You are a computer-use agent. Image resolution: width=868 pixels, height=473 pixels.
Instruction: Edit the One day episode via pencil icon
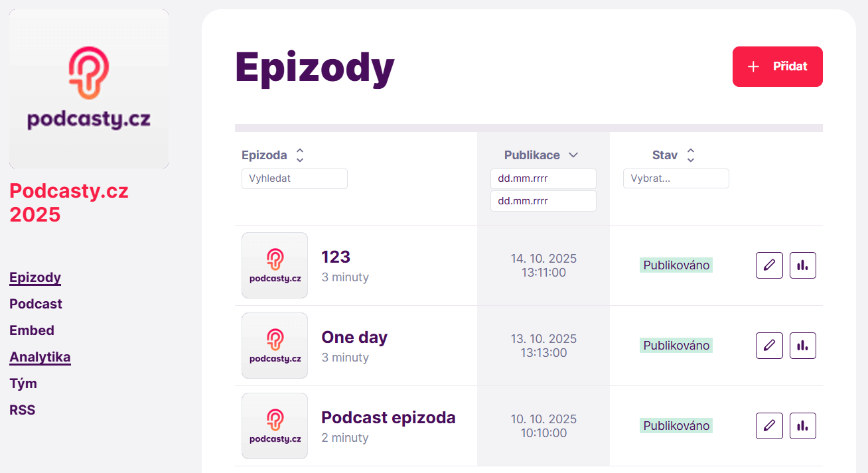click(769, 346)
